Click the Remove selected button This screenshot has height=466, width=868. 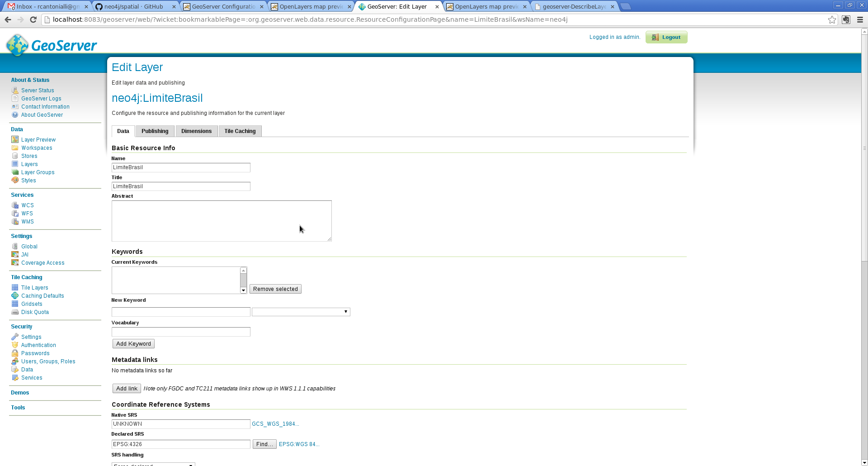click(275, 289)
